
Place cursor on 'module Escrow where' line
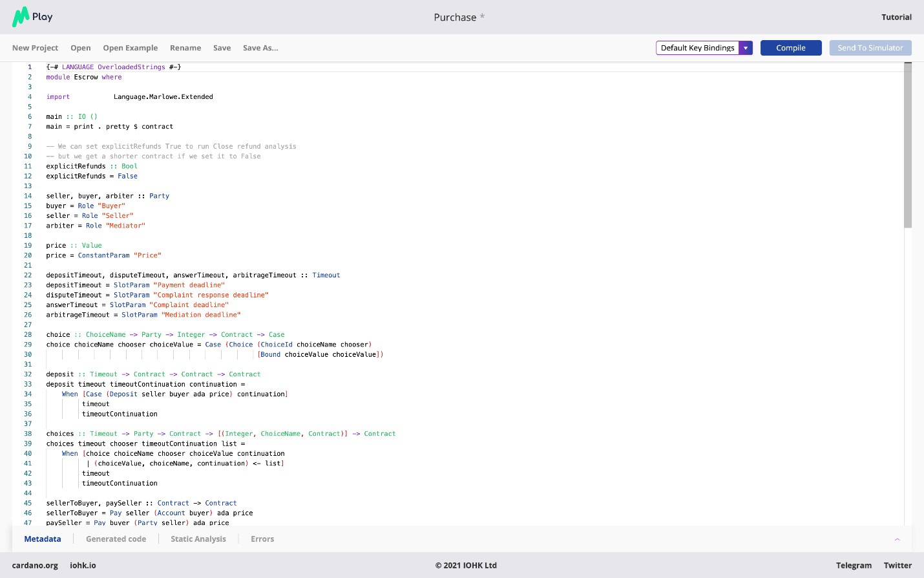pos(84,77)
